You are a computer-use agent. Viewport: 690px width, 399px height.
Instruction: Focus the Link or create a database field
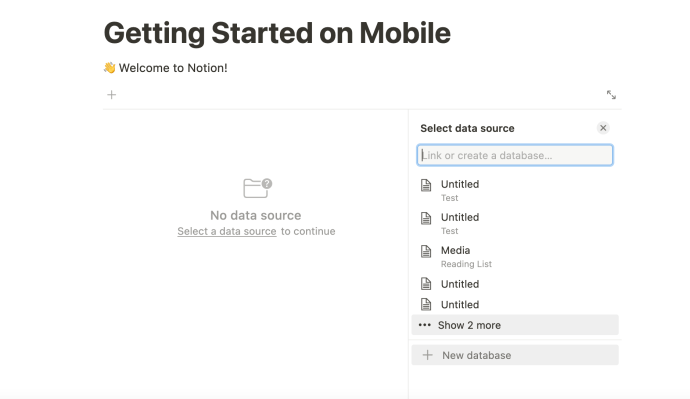pos(515,155)
